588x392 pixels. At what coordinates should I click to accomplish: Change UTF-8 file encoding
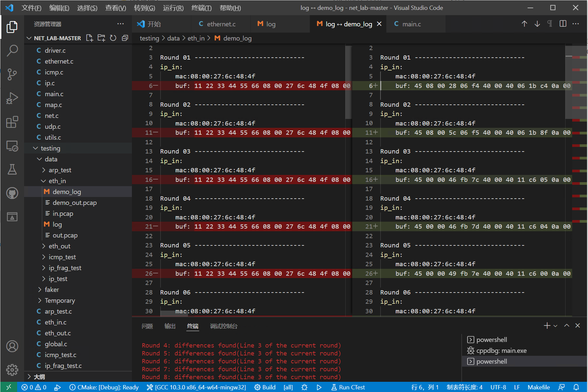pos(498,387)
